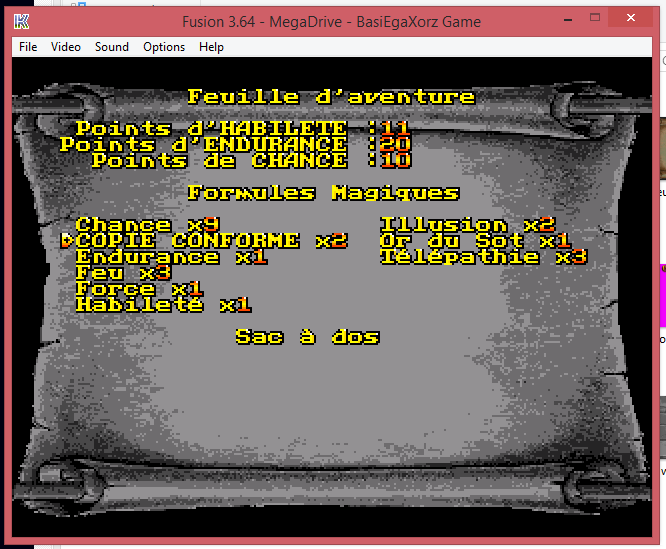Select the COPIE CONFORME x2 spell
This screenshot has width=666, height=549.
(x=212, y=241)
